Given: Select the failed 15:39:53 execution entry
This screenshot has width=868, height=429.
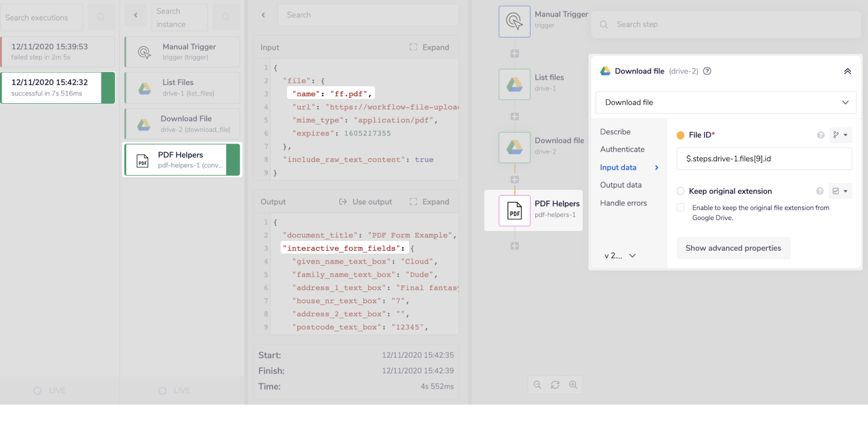Looking at the screenshot, I should point(58,52).
